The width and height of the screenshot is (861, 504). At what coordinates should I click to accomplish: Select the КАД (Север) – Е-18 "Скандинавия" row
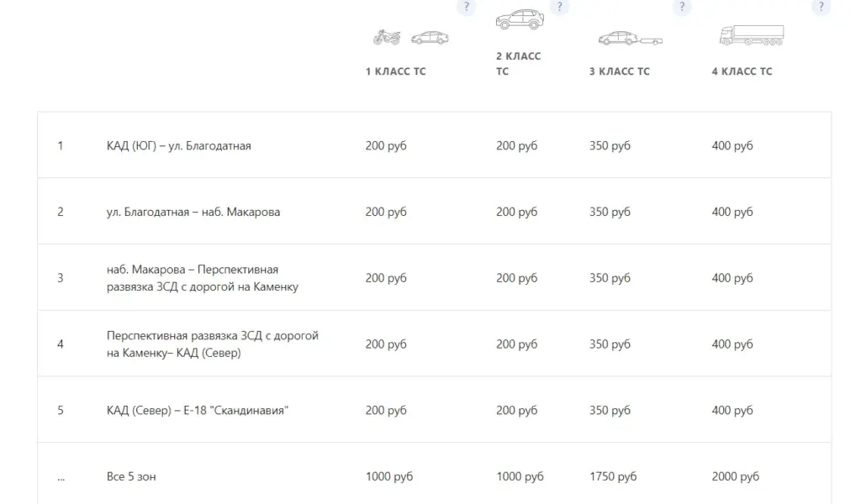435,410
